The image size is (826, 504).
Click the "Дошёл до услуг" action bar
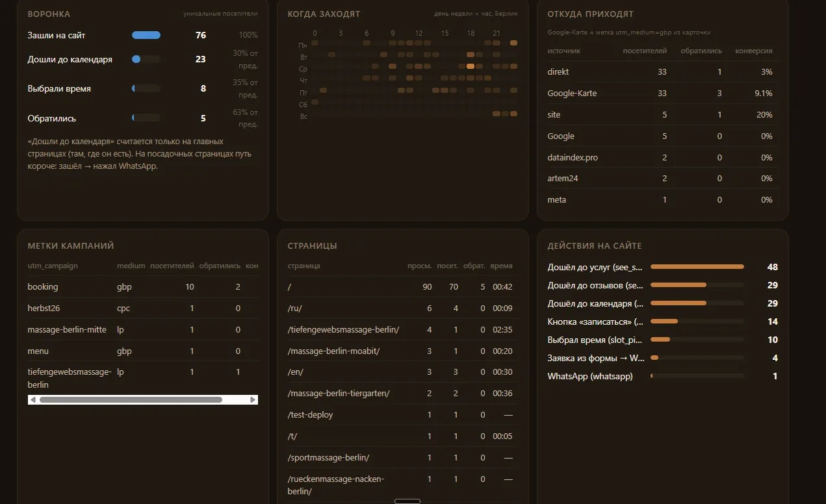click(697, 267)
